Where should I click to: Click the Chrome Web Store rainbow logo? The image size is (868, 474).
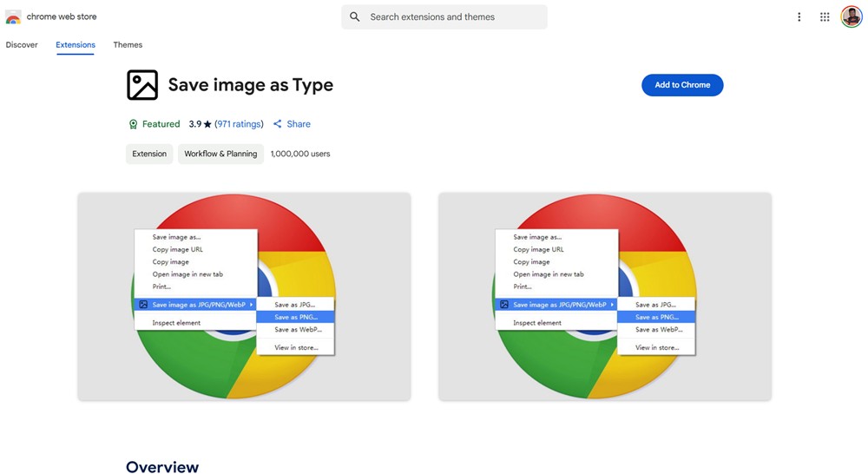[x=13, y=17]
